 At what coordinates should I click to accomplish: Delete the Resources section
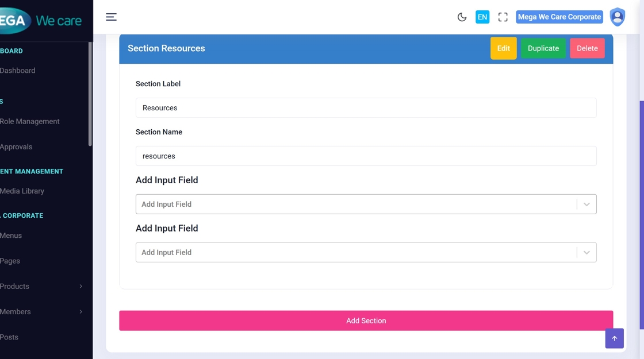click(587, 48)
